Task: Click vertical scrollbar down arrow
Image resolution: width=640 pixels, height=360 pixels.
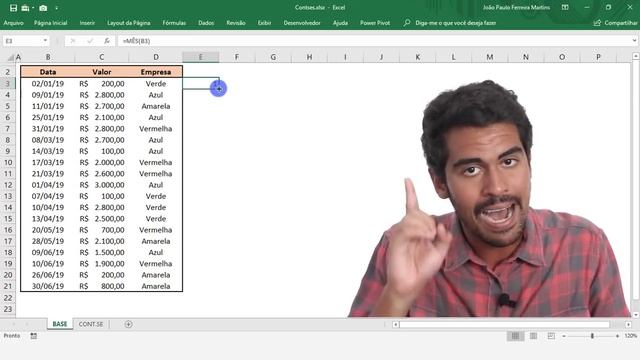Action: (x=636, y=315)
